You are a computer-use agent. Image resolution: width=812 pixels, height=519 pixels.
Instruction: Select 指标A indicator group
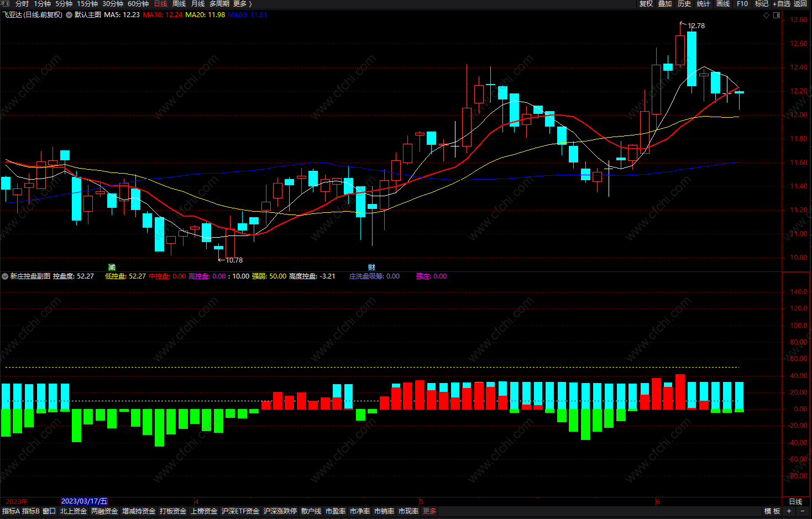[x=11, y=511]
